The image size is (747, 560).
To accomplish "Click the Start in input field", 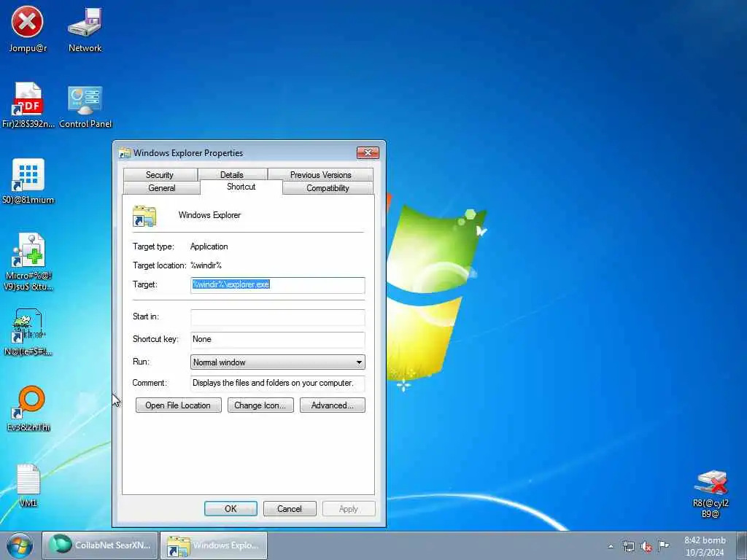I will 278,317.
